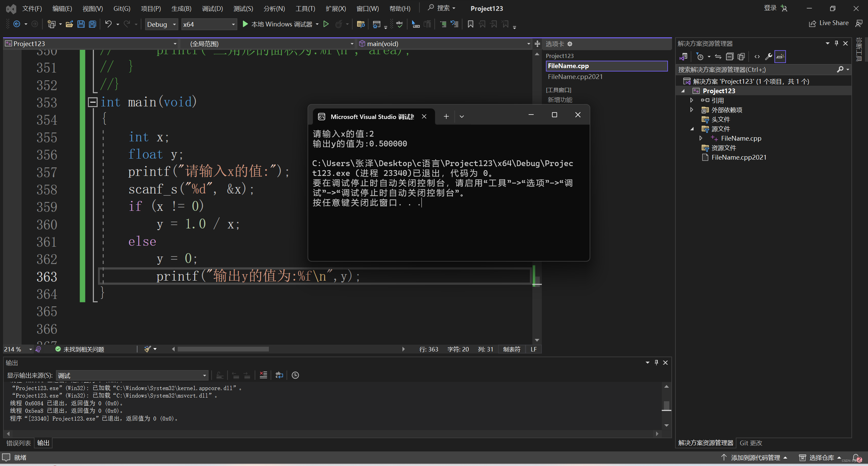This screenshot has width=868, height=466.
Task: Clear all output using the red X list icon
Action: [x=263, y=375]
